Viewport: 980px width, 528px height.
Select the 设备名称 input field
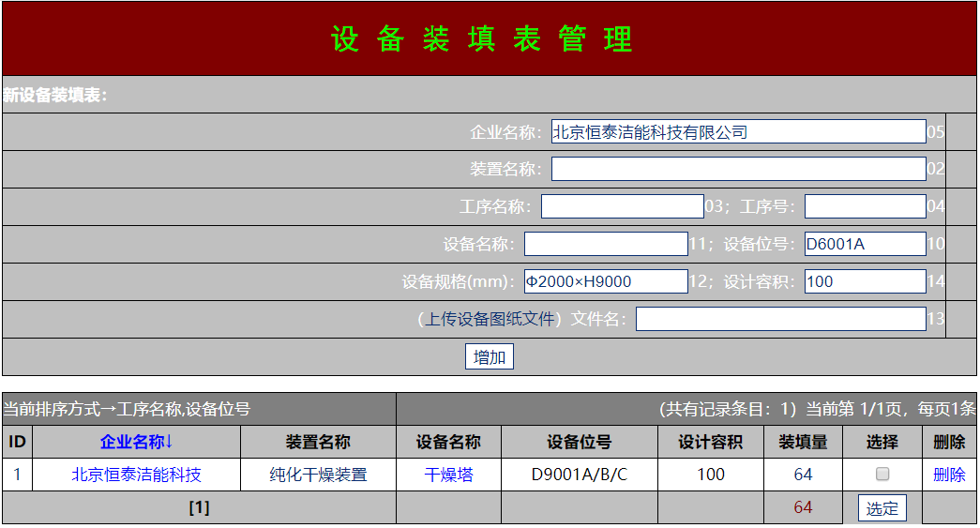(x=606, y=244)
